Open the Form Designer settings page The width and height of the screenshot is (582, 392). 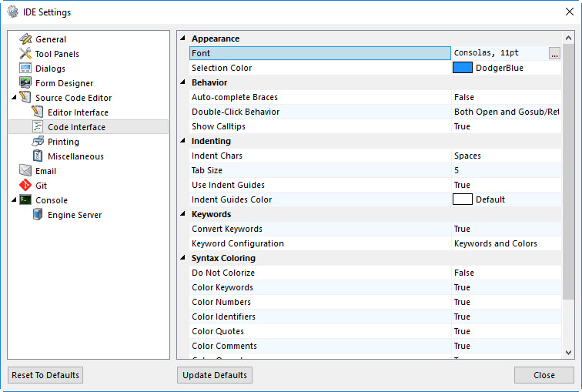click(64, 83)
